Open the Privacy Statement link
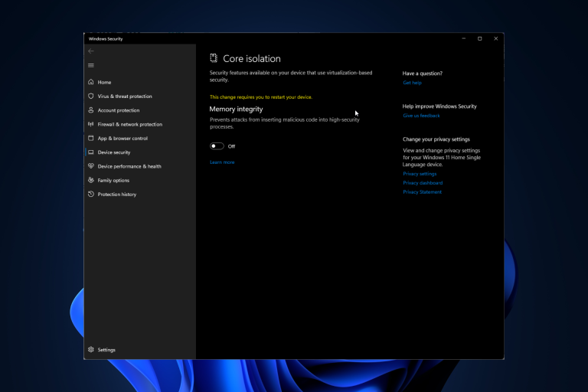Screen dimensions: 588x392 (x=423, y=191)
